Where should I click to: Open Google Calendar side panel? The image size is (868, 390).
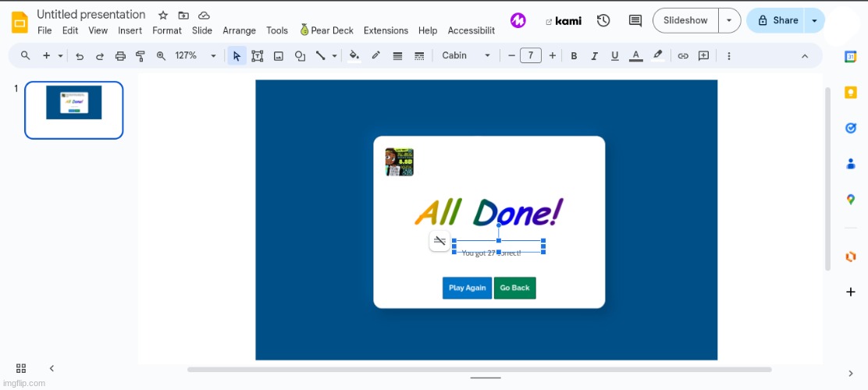coord(850,57)
